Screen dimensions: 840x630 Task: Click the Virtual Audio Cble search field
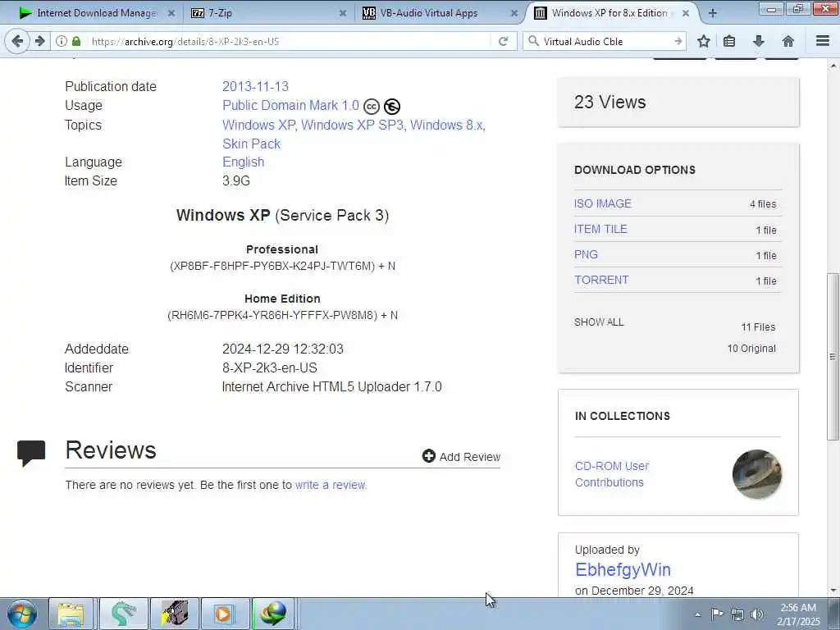click(605, 41)
